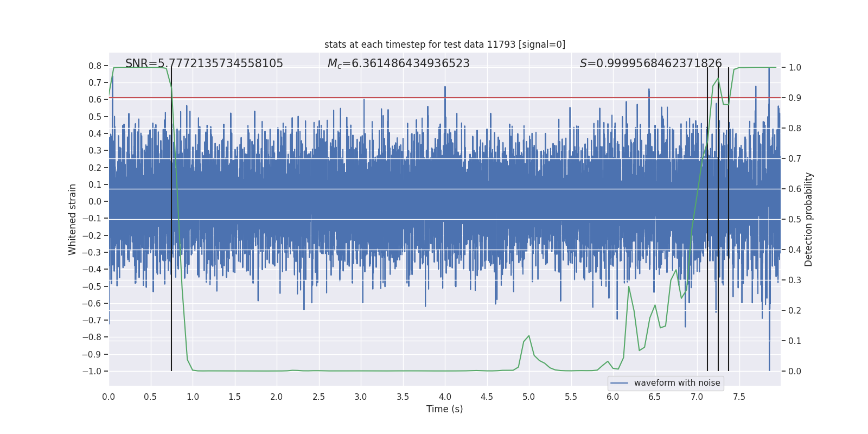Click the 'Time (s)' x-axis label

pos(445,409)
